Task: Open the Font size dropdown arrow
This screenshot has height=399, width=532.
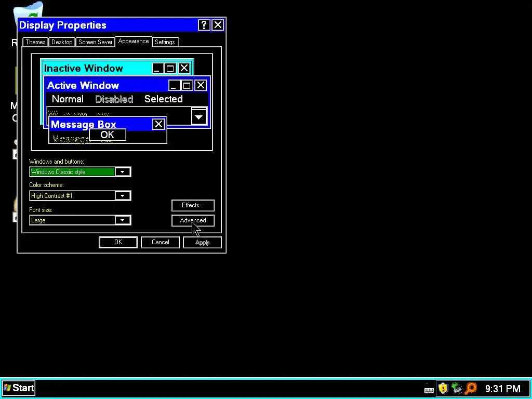Action: pos(123,220)
